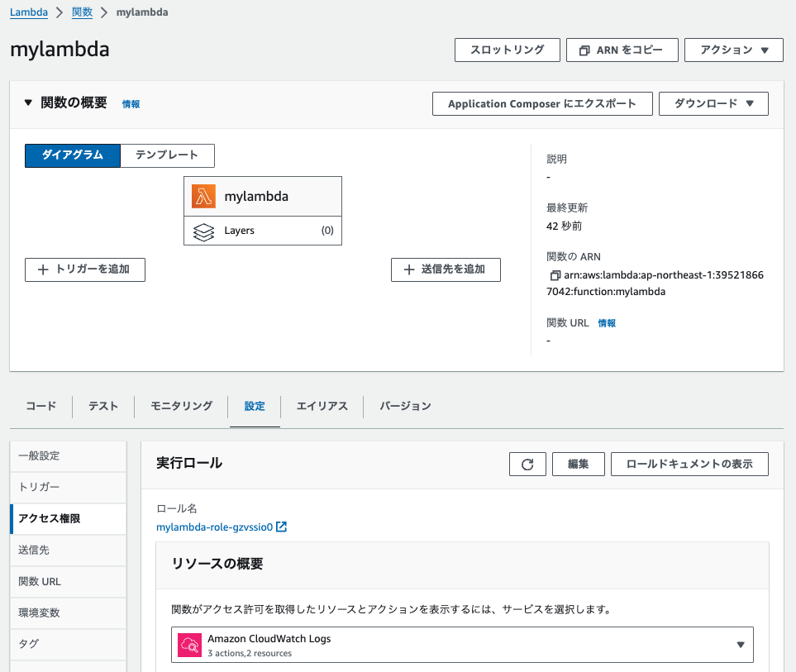Navigate to Lambda via the breadcrumb link
Viewport: 796px width, 672px height.
[28, 12]
